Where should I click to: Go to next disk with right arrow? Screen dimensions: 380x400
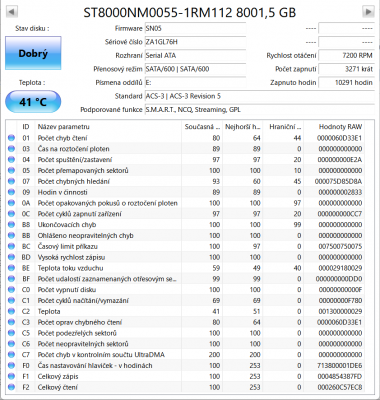coord(368,12)
